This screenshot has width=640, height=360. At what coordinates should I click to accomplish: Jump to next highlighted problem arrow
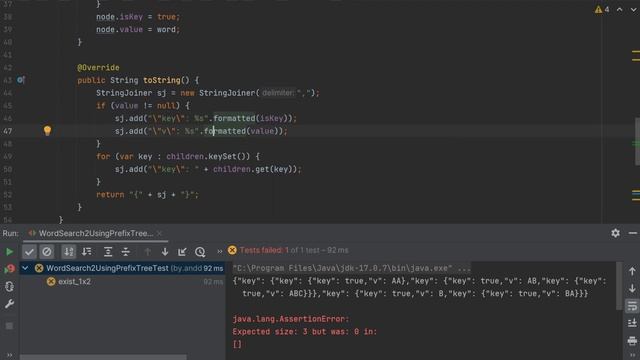633,9
